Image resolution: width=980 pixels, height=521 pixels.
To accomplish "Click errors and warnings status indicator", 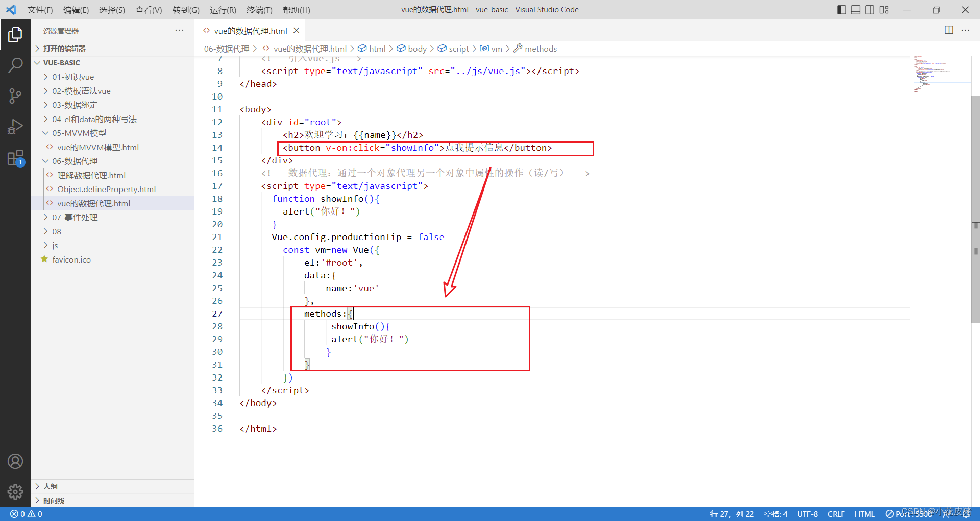I will 26,514.
